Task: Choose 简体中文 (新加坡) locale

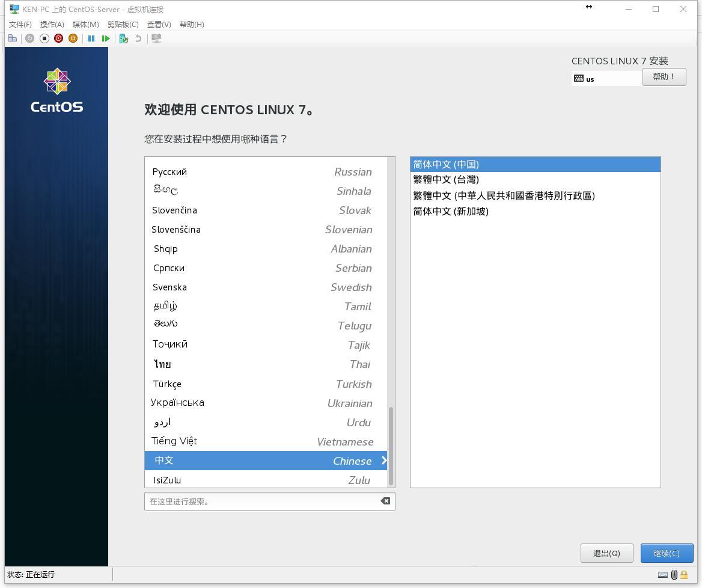Action: (535, 212)
